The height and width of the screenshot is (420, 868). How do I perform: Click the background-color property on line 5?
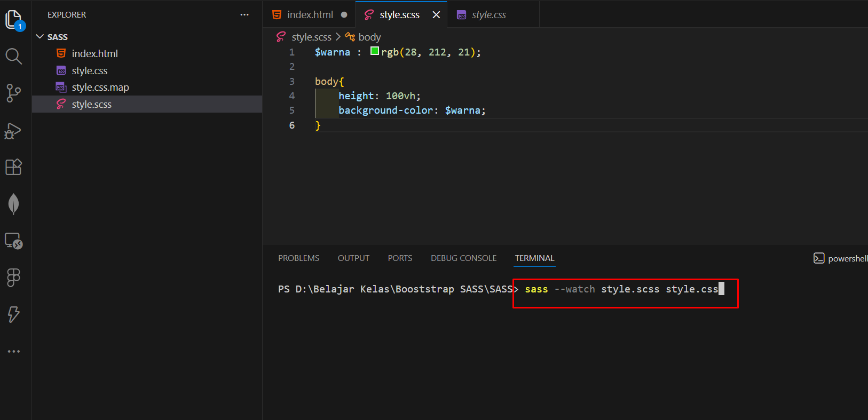[385, 110]
